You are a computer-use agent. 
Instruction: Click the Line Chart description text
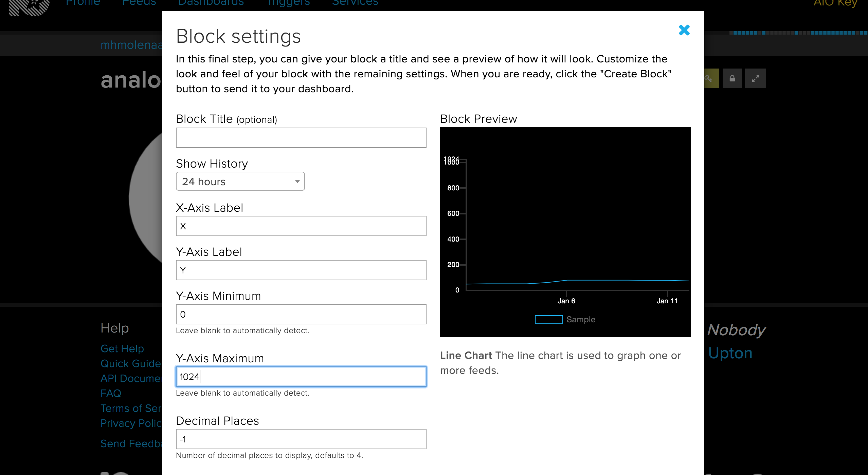point(560,363)
